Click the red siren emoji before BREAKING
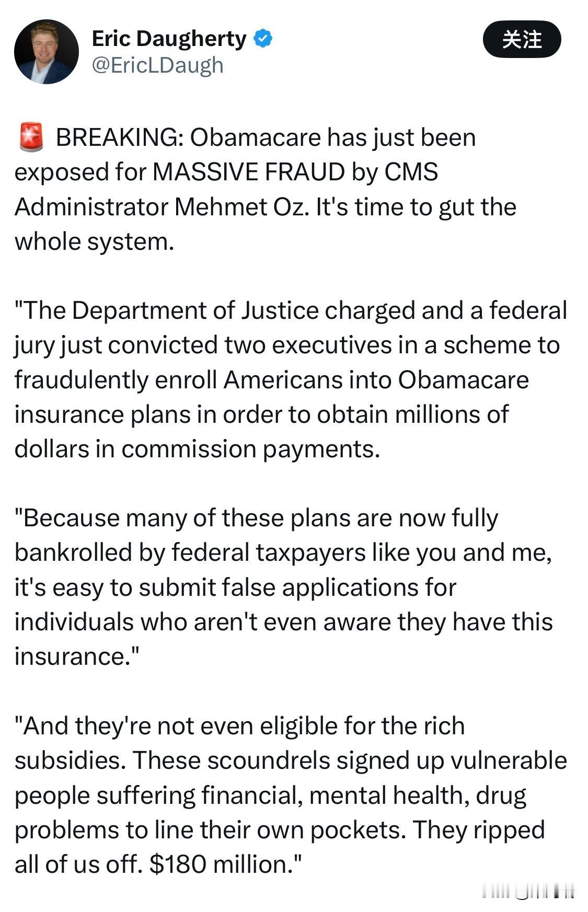The width and height of the screenshot is (588, 912). [x=31, y=137]
